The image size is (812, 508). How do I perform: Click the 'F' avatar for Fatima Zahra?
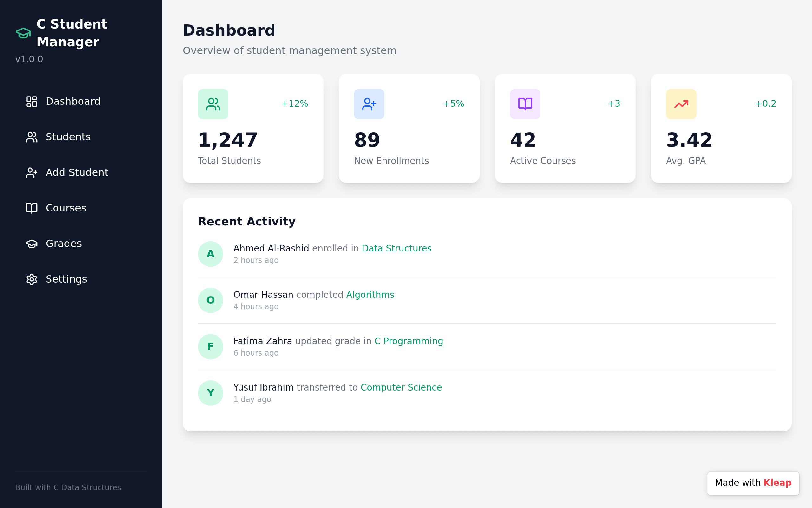tap(211, 347)
